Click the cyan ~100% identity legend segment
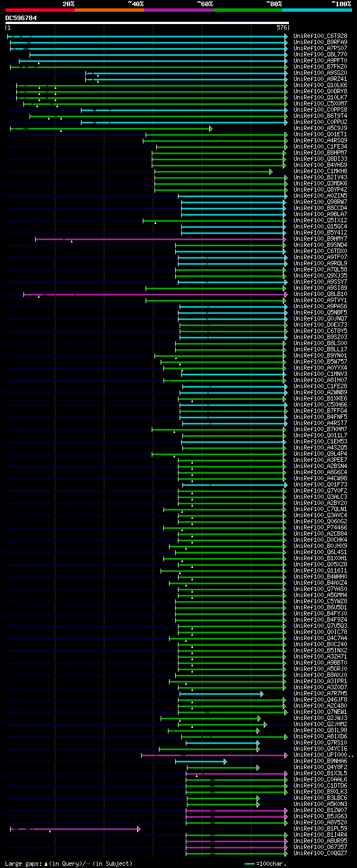 click(x=317, y=10)
